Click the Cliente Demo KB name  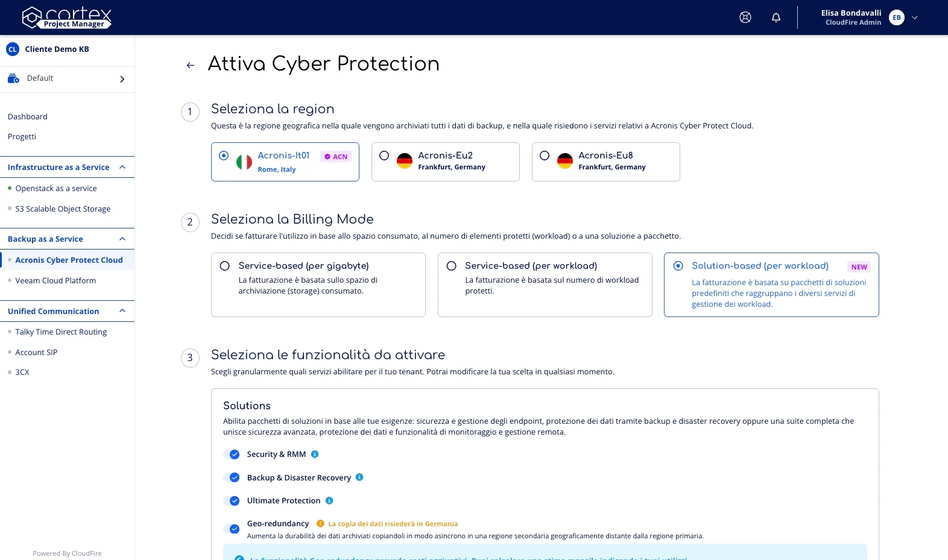(57, 49)
